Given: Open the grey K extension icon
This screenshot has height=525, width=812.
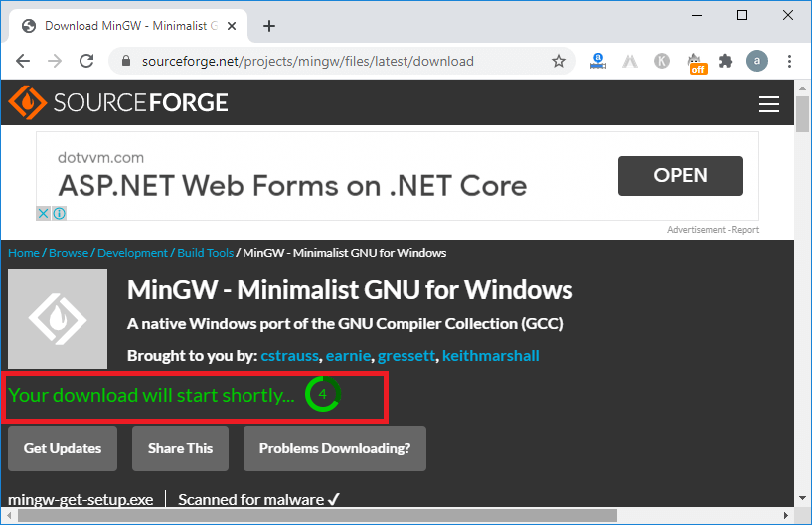Looking at the screenshot, I should [x=661, y=62].
